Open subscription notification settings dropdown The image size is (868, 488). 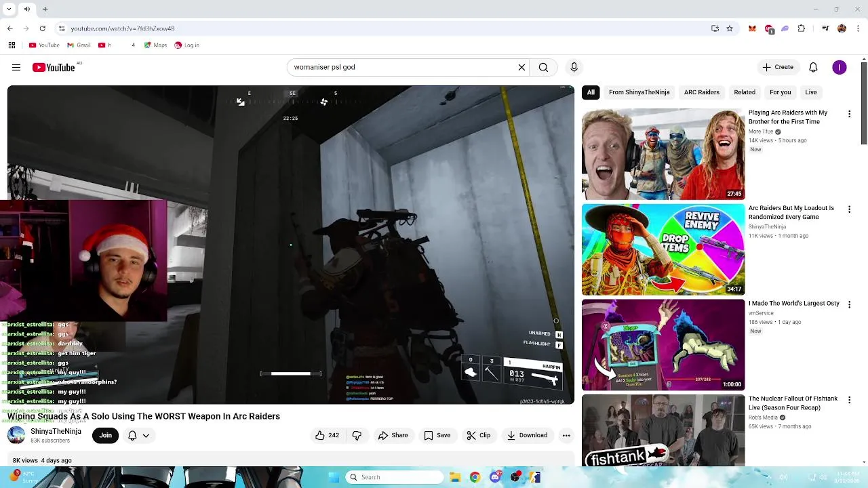click(x=138, y=435)
